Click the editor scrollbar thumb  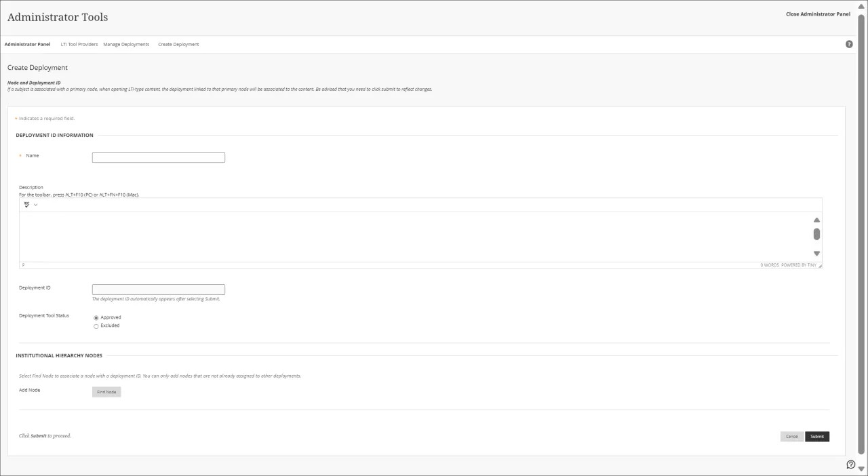[816, 234]
